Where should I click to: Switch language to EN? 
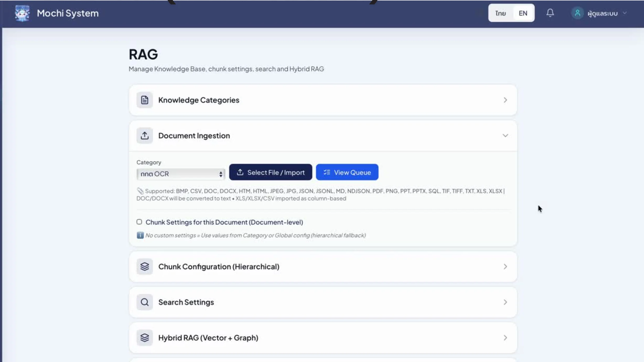tap(523, 13)
